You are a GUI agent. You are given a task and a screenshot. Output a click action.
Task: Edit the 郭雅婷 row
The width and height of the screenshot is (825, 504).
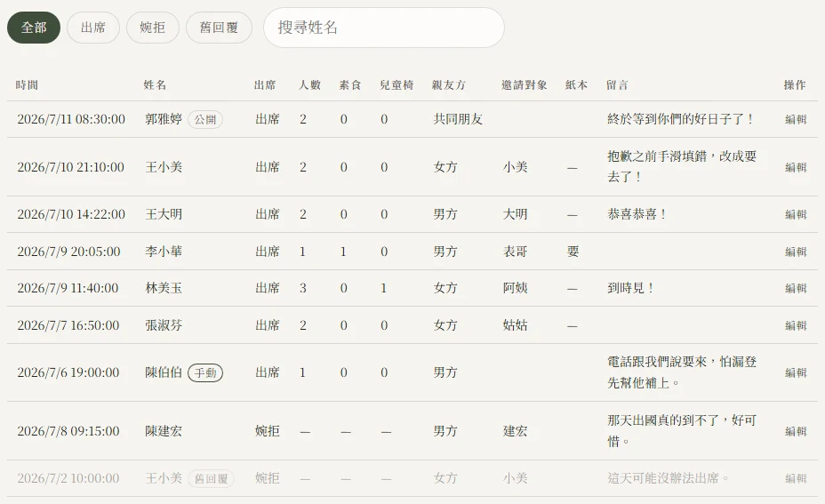[x=796, y=119]
